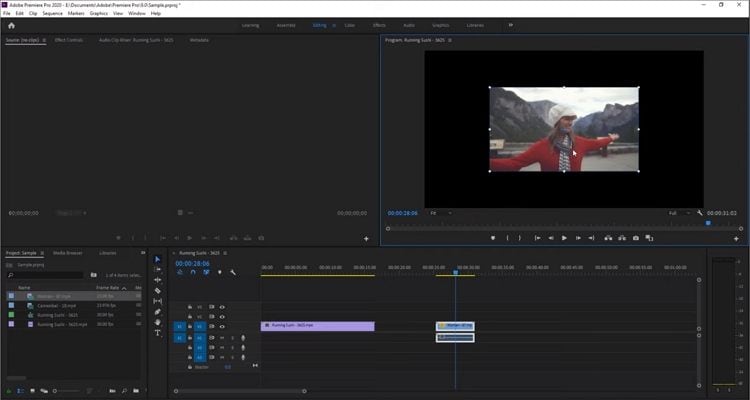Mute audio track A1
The width and height of the screenshot is (750, 400).
pyautogui.click(x=222, y=338)
